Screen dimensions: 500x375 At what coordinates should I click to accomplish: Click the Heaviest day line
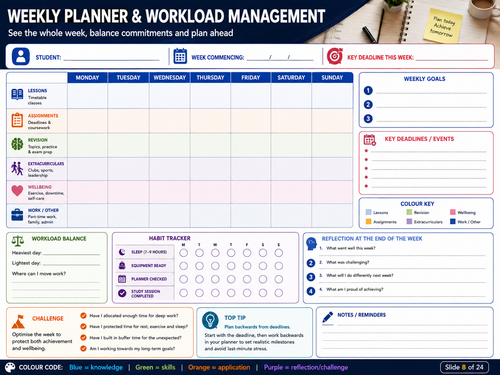pyautogui.click(x=71, y=254)
